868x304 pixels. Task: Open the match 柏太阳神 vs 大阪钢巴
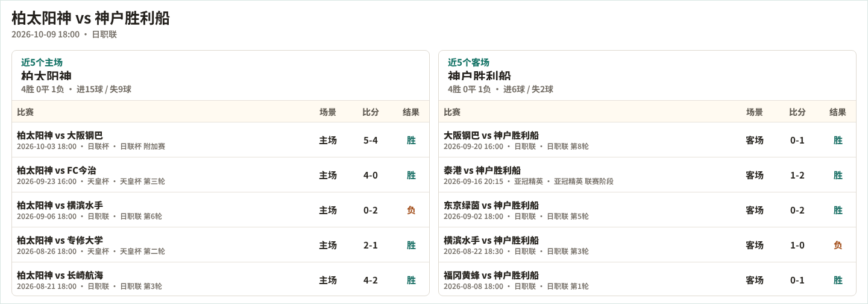(60, 135)
